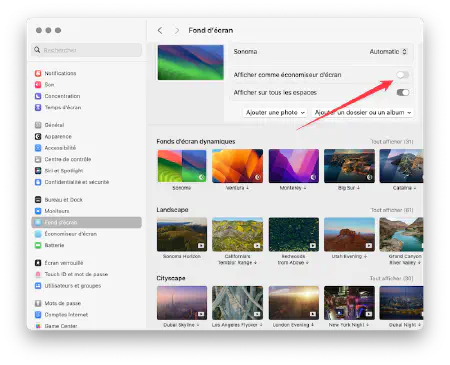Select Fond d'écran in the sidebar
Viewport: 450px width, 365px height.
[87, 222]
